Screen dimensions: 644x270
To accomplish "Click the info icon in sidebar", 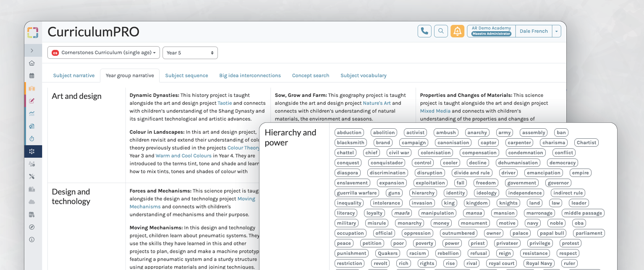I will click(32, 240).
